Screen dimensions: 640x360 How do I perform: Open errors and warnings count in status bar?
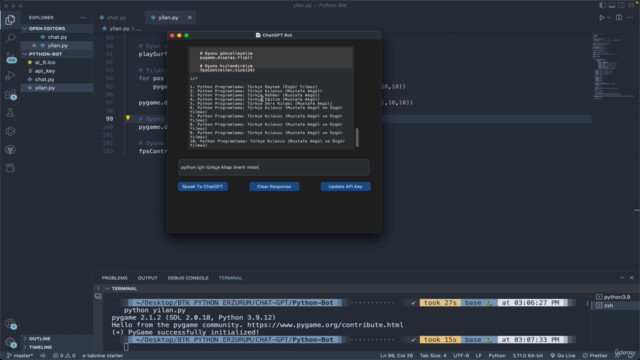(64, 356)
